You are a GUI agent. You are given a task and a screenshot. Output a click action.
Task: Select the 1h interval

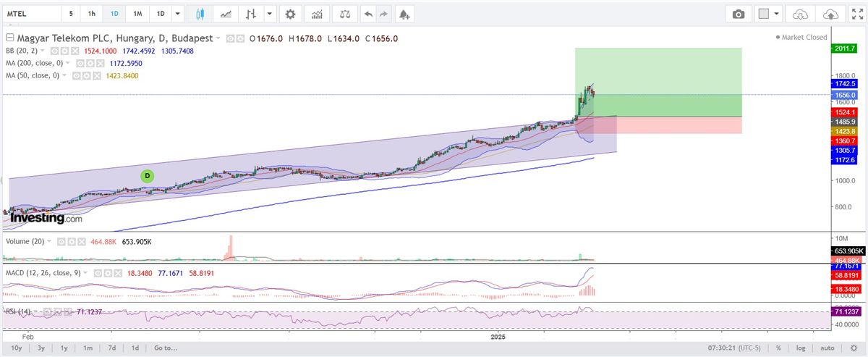click(91, 14)
